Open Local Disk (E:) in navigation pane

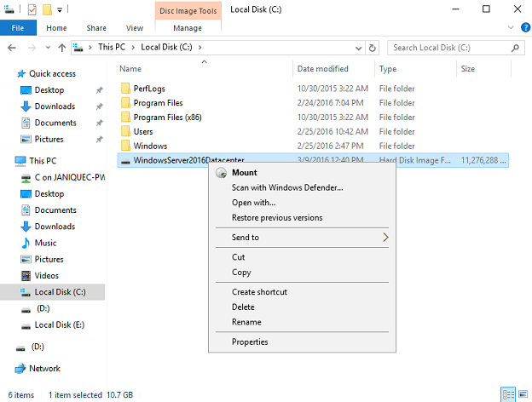[60, 325]
